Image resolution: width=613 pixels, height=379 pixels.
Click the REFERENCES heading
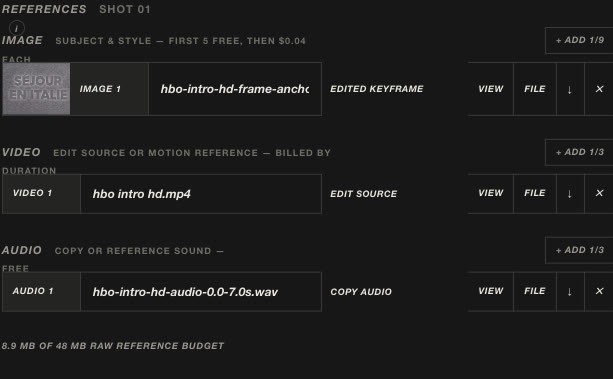pos(44,9)
